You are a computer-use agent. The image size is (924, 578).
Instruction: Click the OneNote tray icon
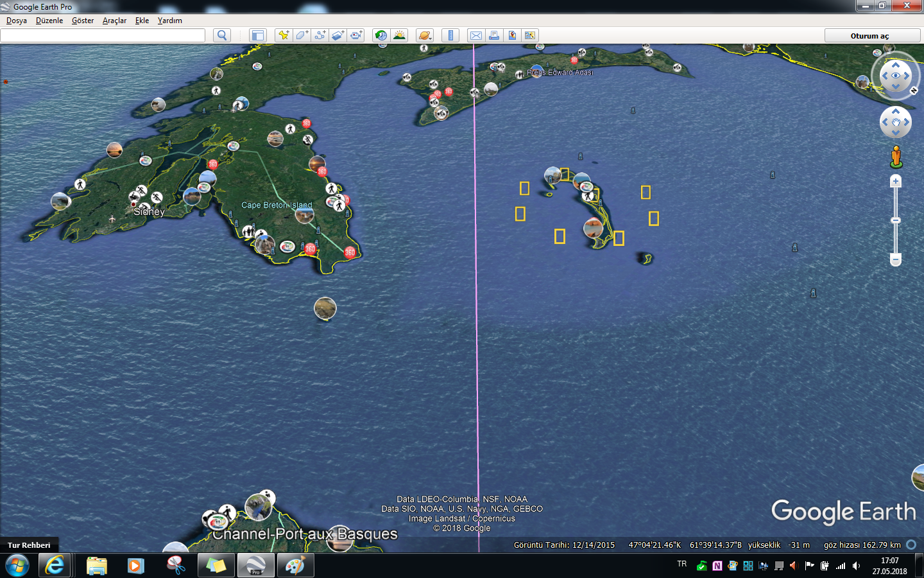pos(717,566)
